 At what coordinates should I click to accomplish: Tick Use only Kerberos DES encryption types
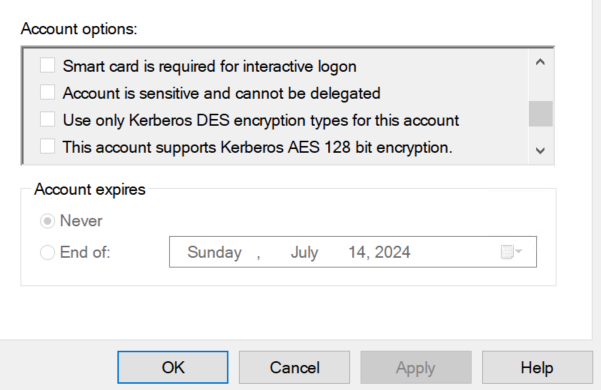(48, 119)
